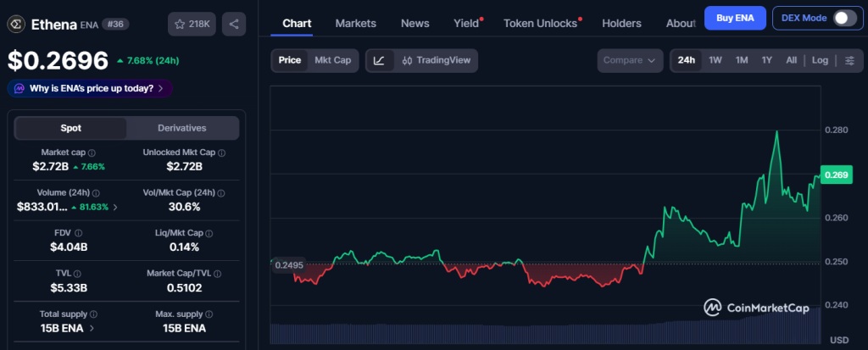868x350 pixels.
Task: Open the Compare dropdown
Action: (x=630, y=60)
